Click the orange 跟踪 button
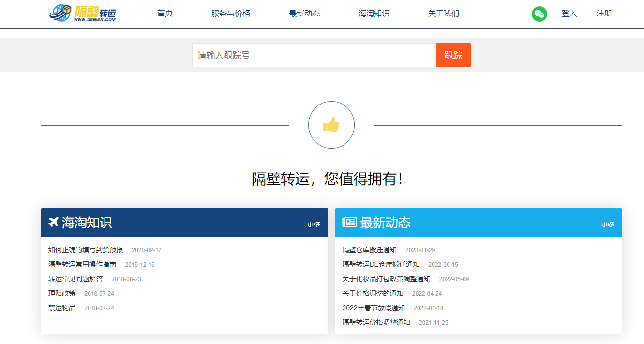 pos(453,55)
